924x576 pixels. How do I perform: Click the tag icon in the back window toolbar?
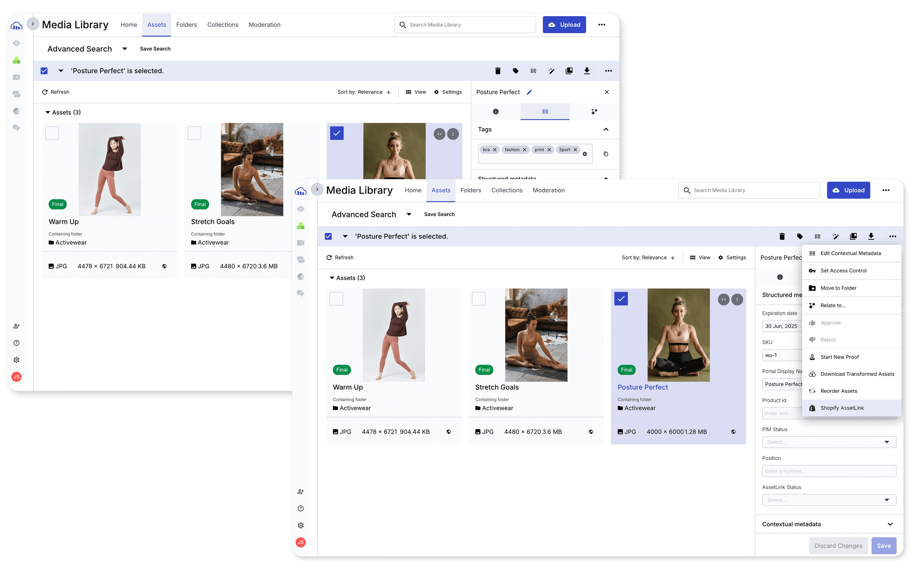[516, 71]
